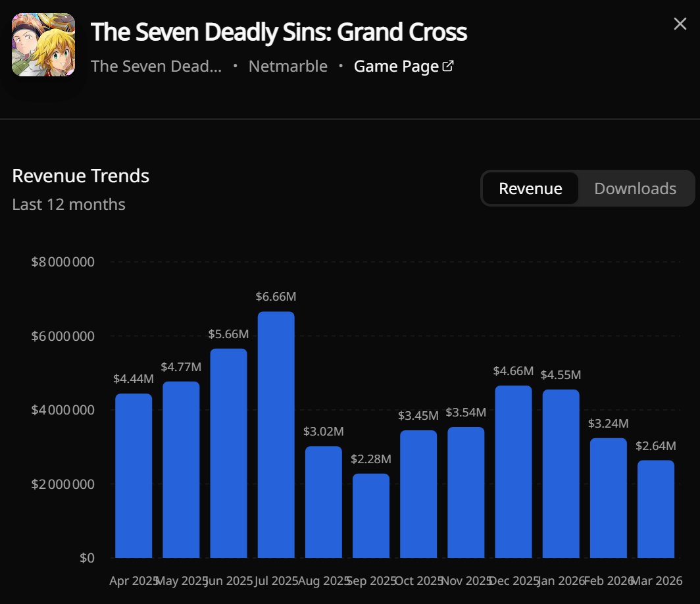The width and height of the screenshot is (700, 604).
Task: Click the $3.45M value label
Action: pyautogui.click(x=418, y=416)
